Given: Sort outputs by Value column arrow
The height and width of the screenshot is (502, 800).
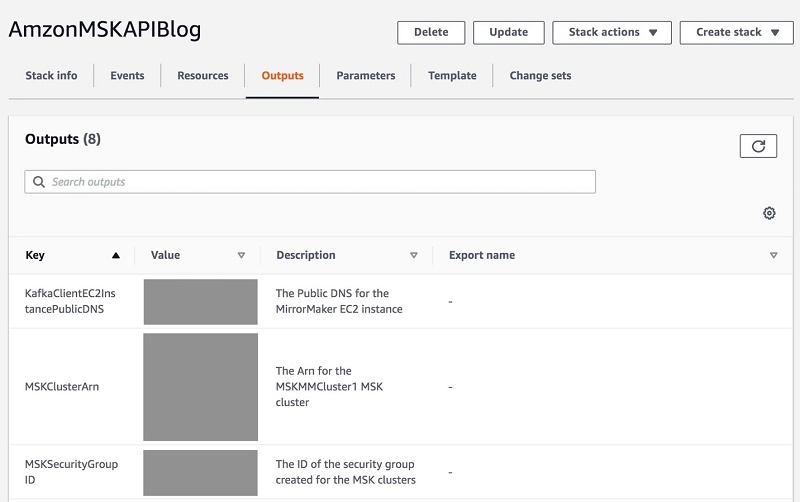Looking at the screenshot, I should tap(241, 255).
